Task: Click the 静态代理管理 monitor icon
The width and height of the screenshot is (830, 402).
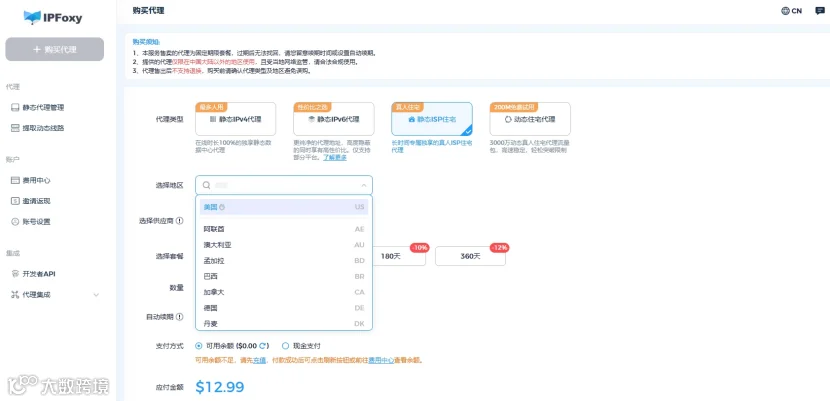Action: pos(15,108)
